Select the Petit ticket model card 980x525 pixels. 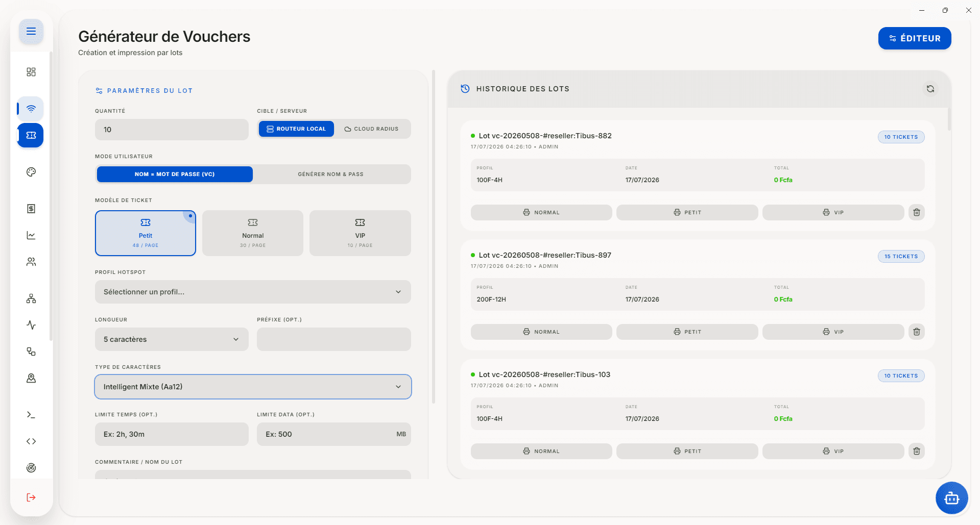click(146, 233)
